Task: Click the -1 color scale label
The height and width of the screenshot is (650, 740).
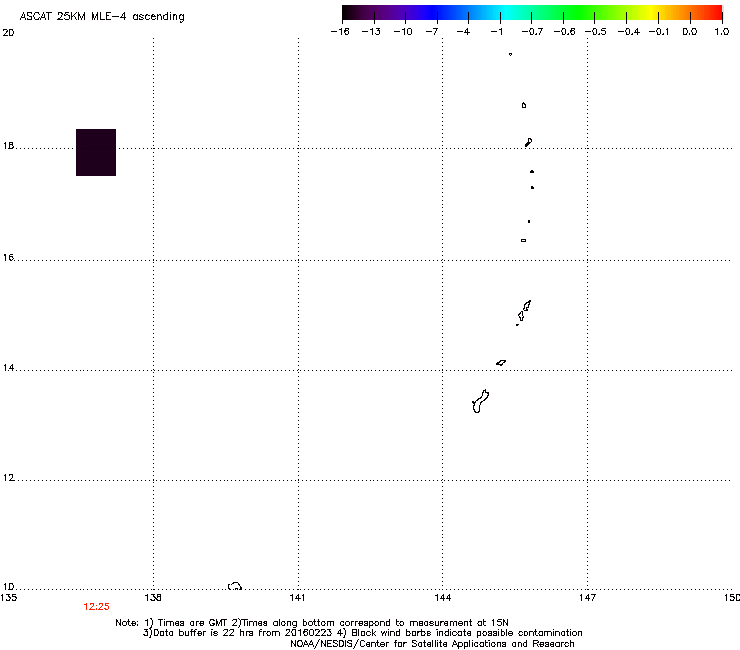Action: click(496, 32)
